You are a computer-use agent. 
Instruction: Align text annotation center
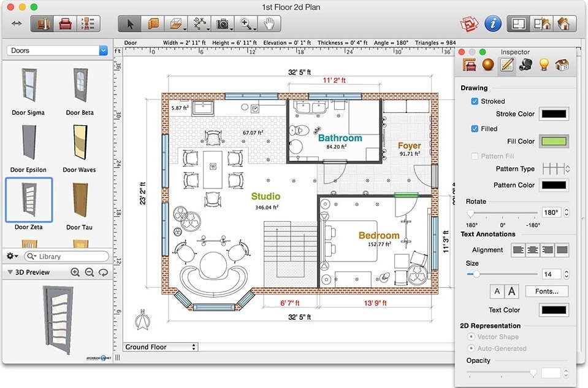[x=532, y=250]
